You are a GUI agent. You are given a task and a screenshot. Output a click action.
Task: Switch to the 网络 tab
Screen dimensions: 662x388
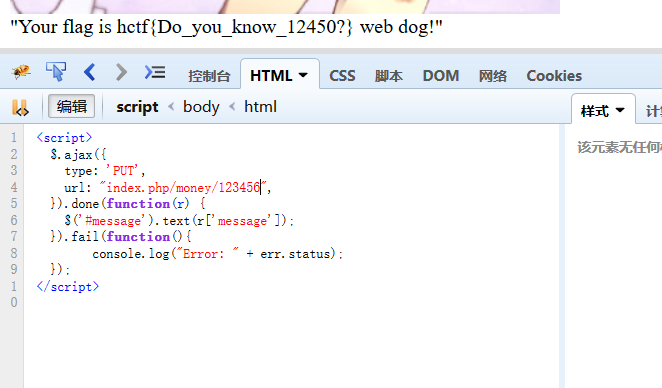click(492, 76)
